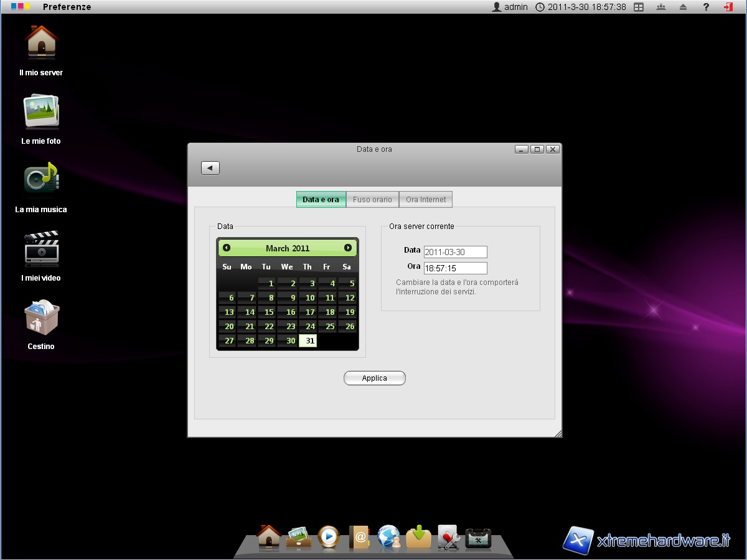
Task: Open the disk tools icon in the dock
Action: (448, 536)
